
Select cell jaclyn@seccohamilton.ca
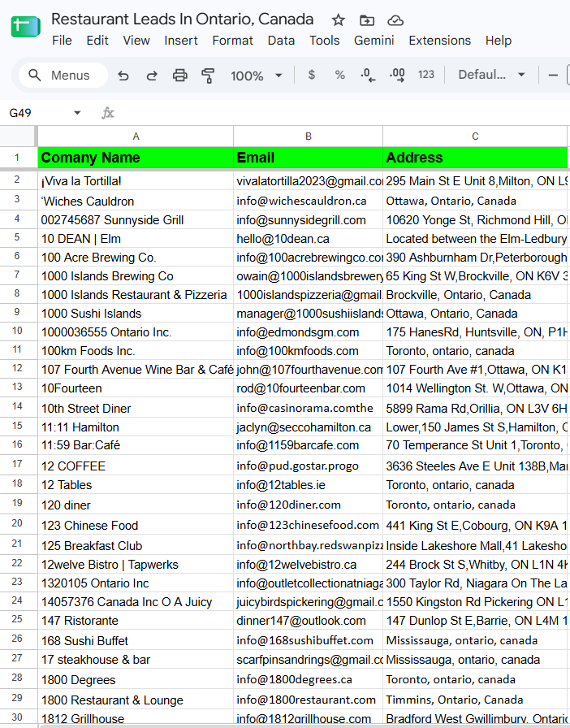[x=309, y=427]
